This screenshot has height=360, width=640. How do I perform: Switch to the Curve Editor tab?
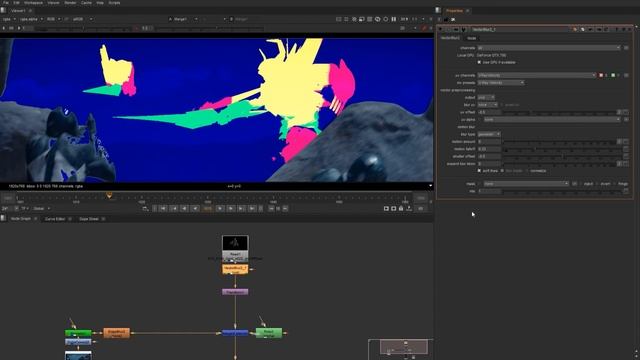tap(55, 219)
